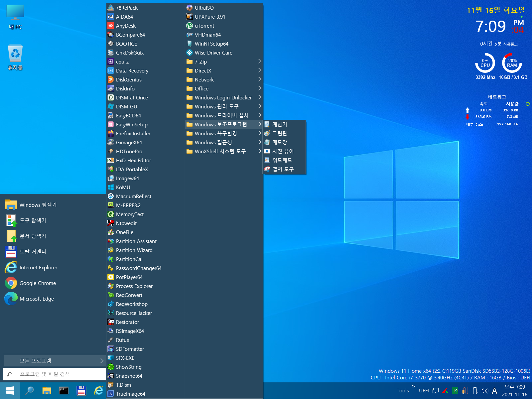The height and width of the screenshot is (399, 532).
Task: Click volume speaker tray icon
Action: (x=485, y=391)
